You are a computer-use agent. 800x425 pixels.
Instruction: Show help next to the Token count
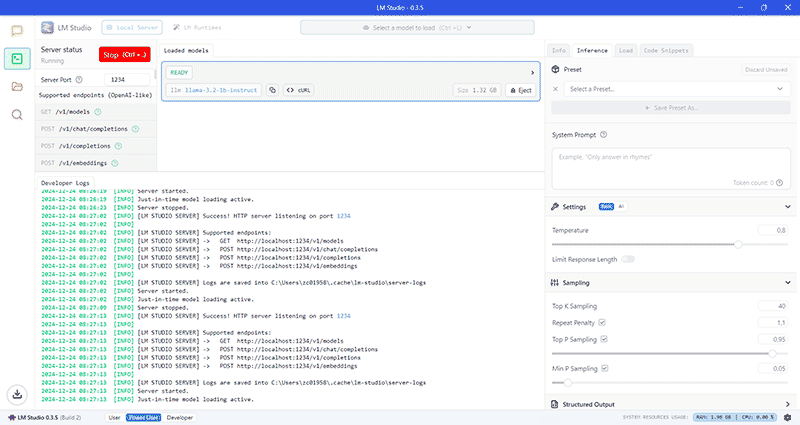780,183
